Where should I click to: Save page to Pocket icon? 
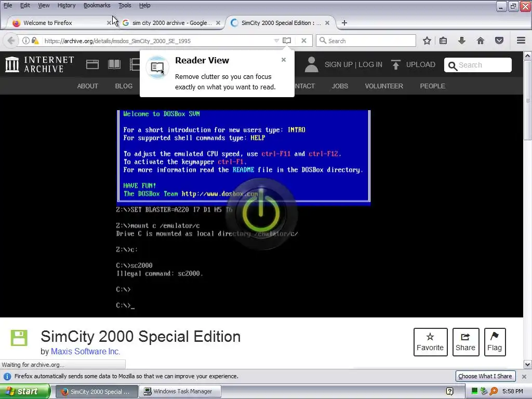coord(499,41)
